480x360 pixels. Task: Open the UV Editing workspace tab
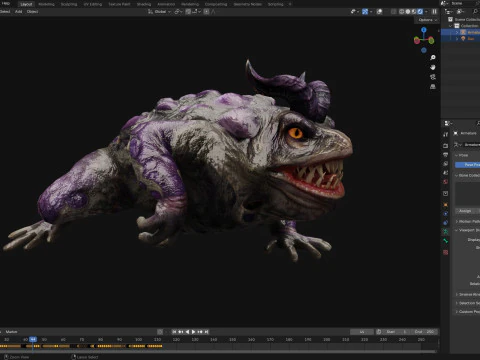coord(93,4)
